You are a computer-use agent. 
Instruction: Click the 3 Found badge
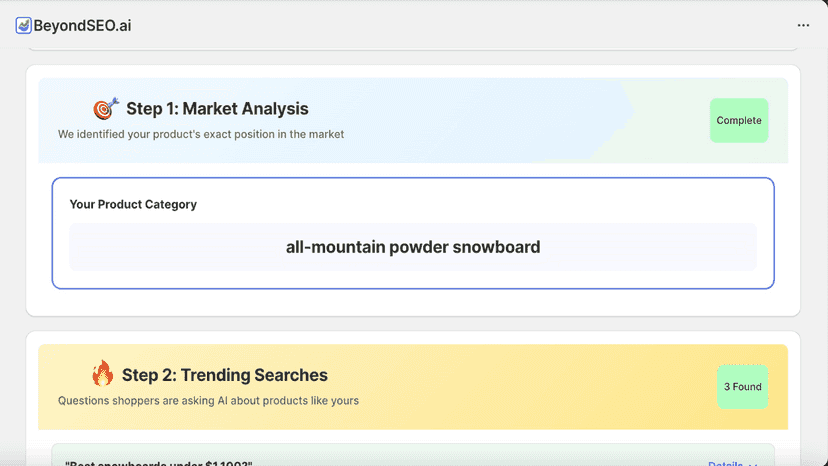[x=742, y=387]
